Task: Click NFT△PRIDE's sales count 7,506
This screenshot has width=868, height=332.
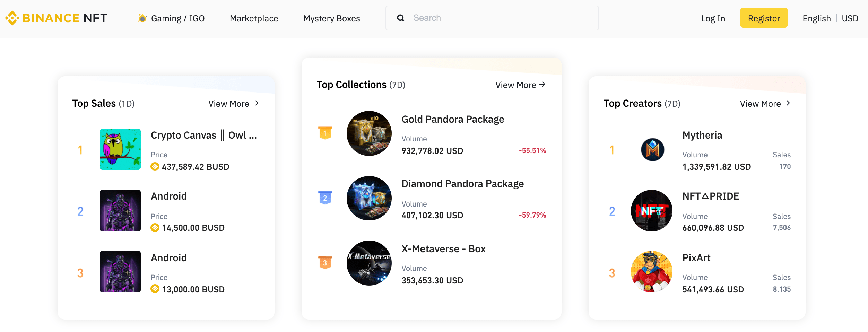Action: pyautogui.click(x=782, y=228)
